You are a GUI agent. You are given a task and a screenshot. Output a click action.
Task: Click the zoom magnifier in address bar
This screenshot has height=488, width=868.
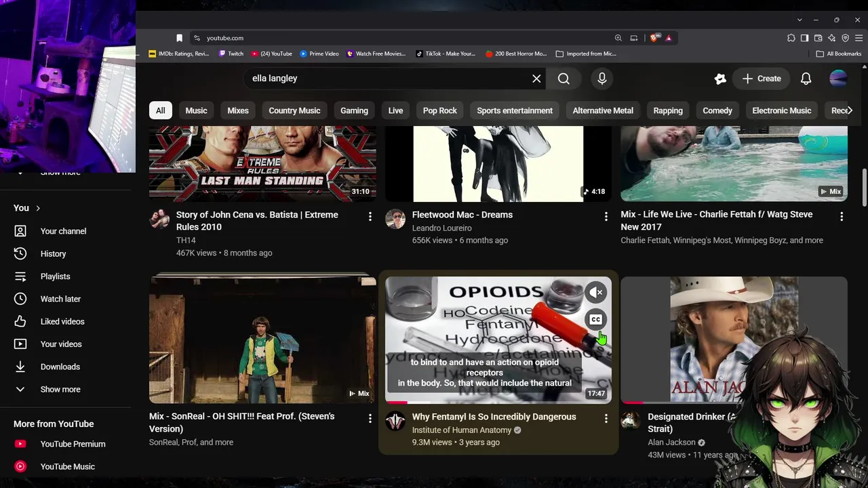[x=618, y=38]
